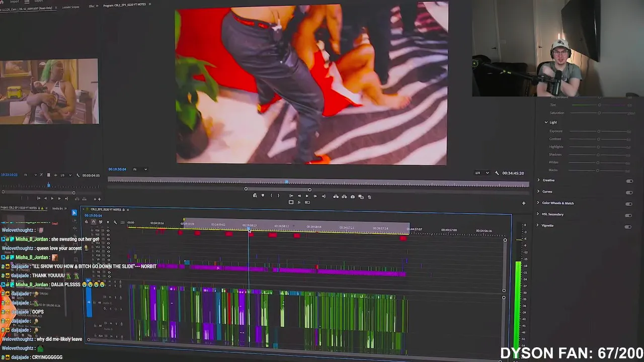The height and width of the screenshot is (362, 644).
Task: Toggle global FX mute in Program monitor
Action: pyautogui.click(x=299, y=203)
